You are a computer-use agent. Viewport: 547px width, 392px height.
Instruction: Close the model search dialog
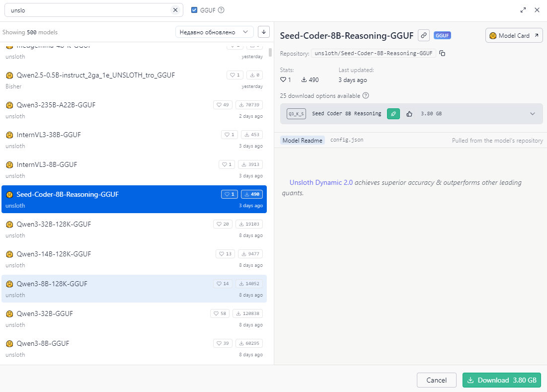tap(537, 10)
